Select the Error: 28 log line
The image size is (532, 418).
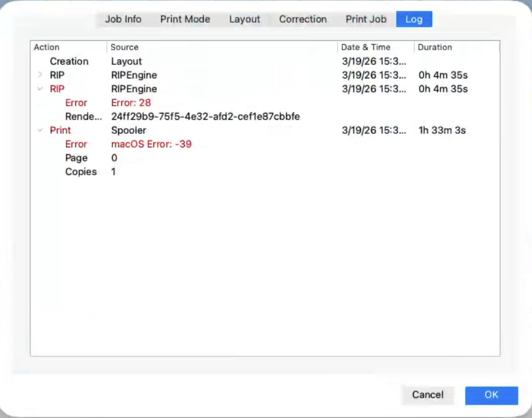click(131, 103)
